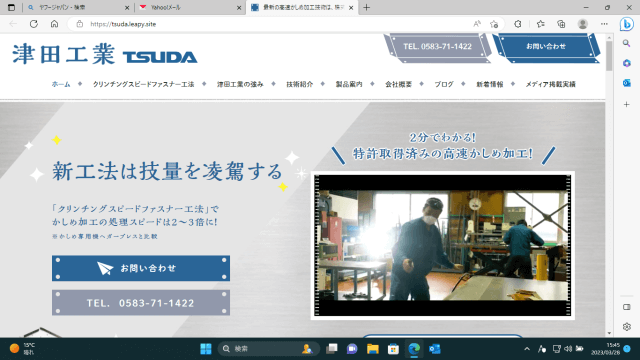
Task: Open File Explorer from taskbar
Action: pyautogui.click(x=373, y=349)
